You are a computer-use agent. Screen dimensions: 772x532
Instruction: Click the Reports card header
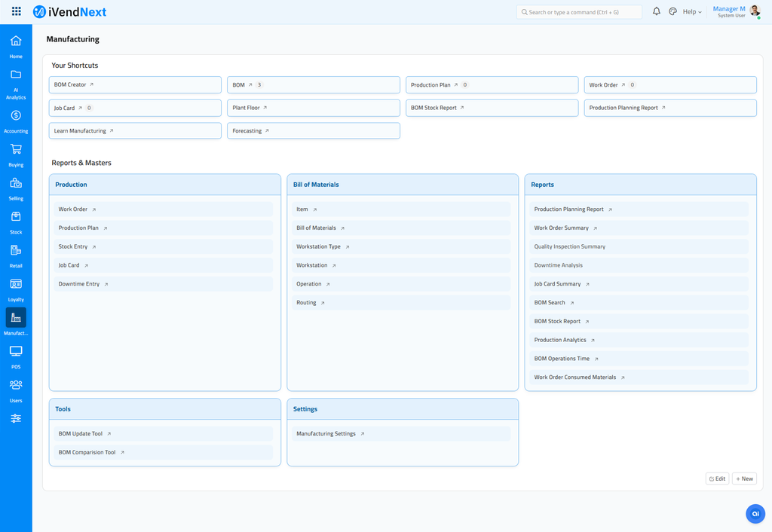641,185
